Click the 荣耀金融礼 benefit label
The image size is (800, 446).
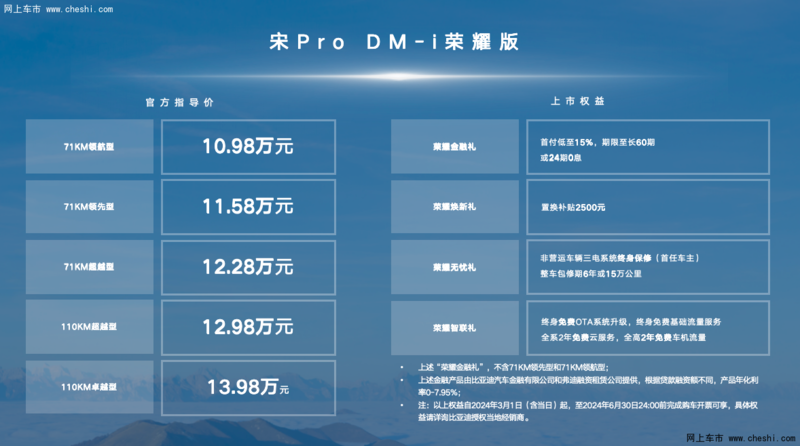click(455, 146)
